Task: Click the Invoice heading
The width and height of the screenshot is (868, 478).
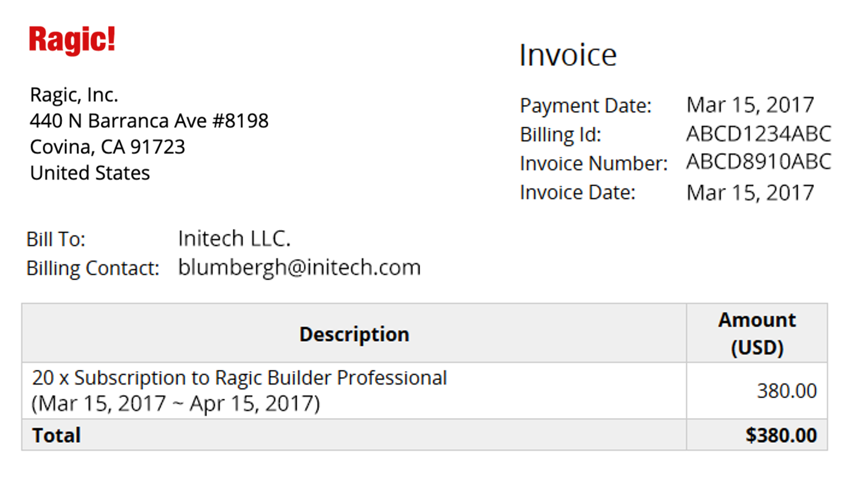Action: [x=568, y=55]
